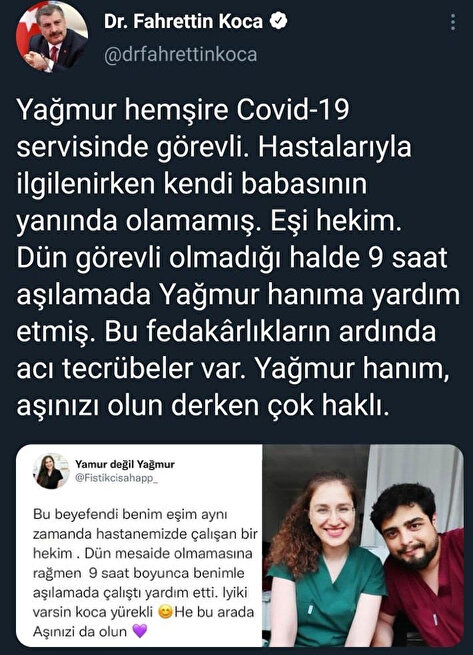Image resolution: width=473 pixels, height=655 pixels.
Task: Click the smiling face emoji in quoted tweet
Action: click(x=165, y=612)
